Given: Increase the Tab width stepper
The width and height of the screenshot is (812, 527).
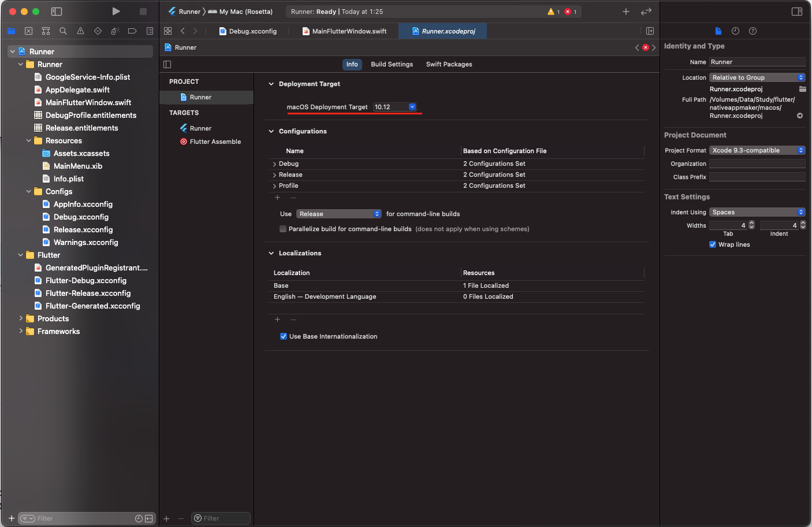Looking at the screenshot, I should pyautogui.click(x=751, y=223).
